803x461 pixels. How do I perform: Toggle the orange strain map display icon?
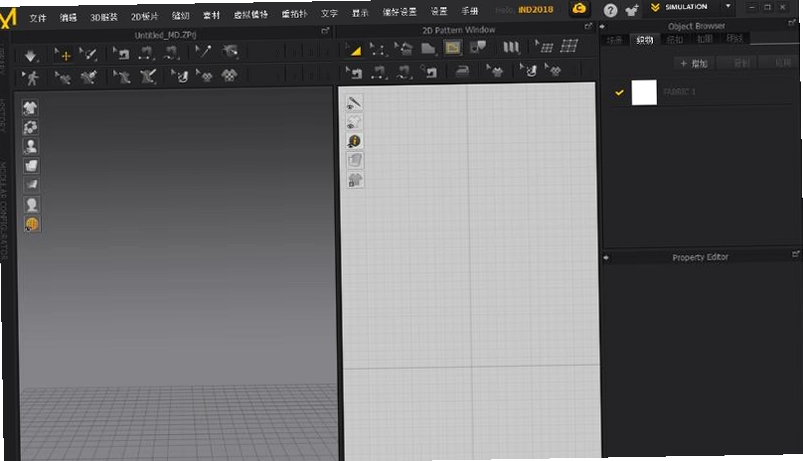(x=32, y=224)
